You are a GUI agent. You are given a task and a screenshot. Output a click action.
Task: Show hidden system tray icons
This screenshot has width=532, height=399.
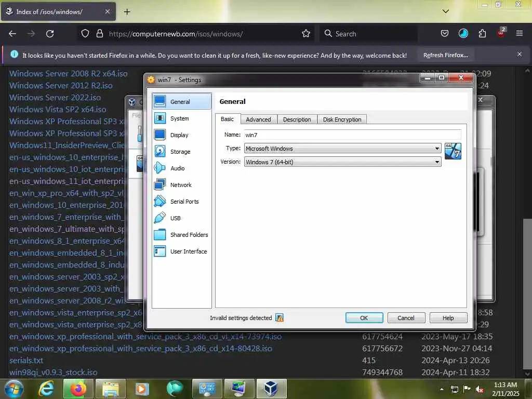(442, 389)
